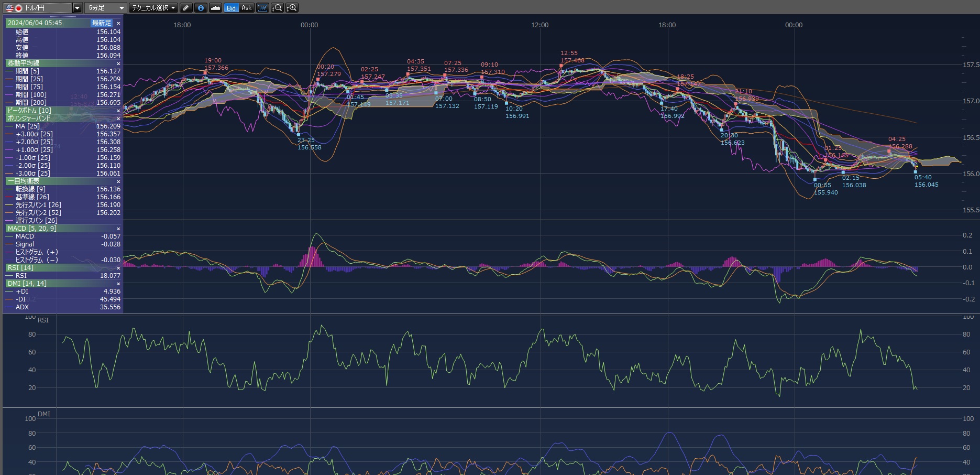Screen dimensions: 980x475
Task: Close the 移動平均線 indicator section
Action: (x=118, y=63)
